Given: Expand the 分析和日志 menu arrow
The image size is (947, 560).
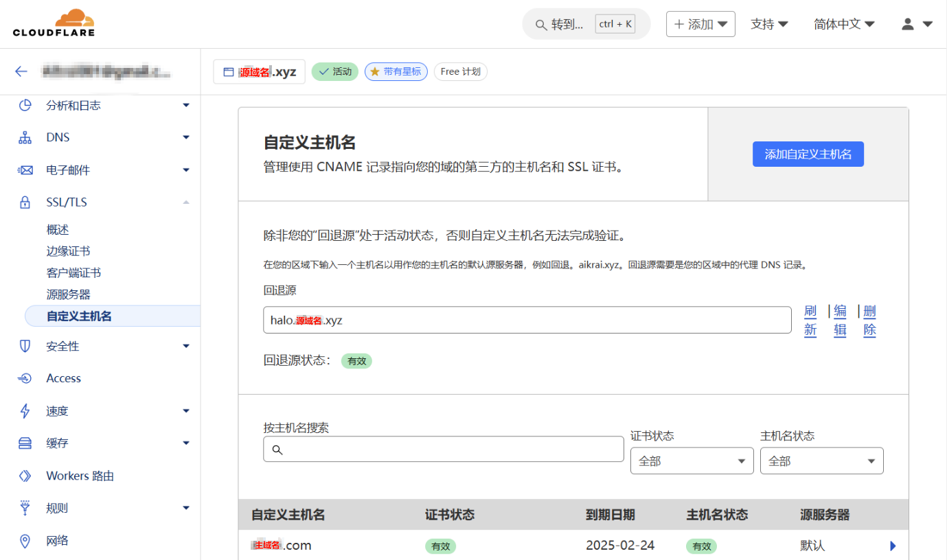Looking at the screenshot, I should coord(186,105).
